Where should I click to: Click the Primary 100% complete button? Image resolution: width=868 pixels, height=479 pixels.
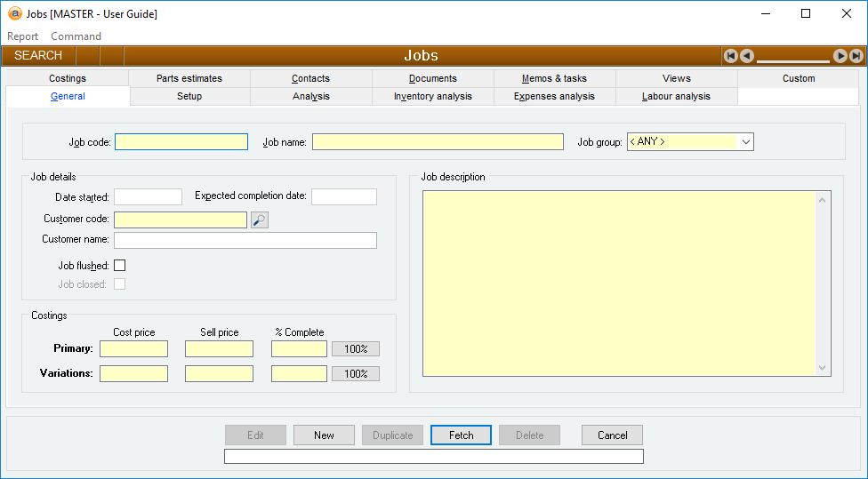click(x=356, y=349)
